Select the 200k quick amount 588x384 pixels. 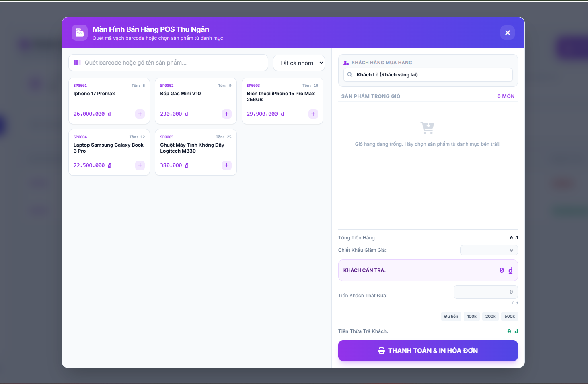pyautogui.click(x=491, y=317)
